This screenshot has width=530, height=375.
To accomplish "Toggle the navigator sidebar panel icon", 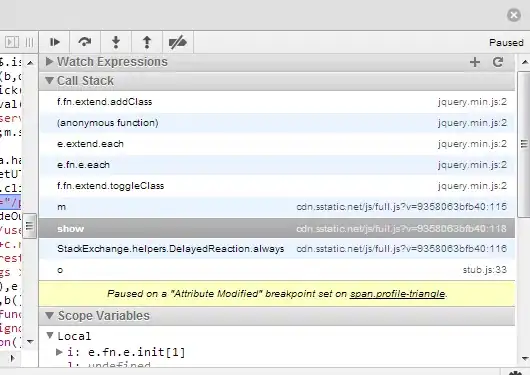I will pyautogui.click(x=12, y=42).
